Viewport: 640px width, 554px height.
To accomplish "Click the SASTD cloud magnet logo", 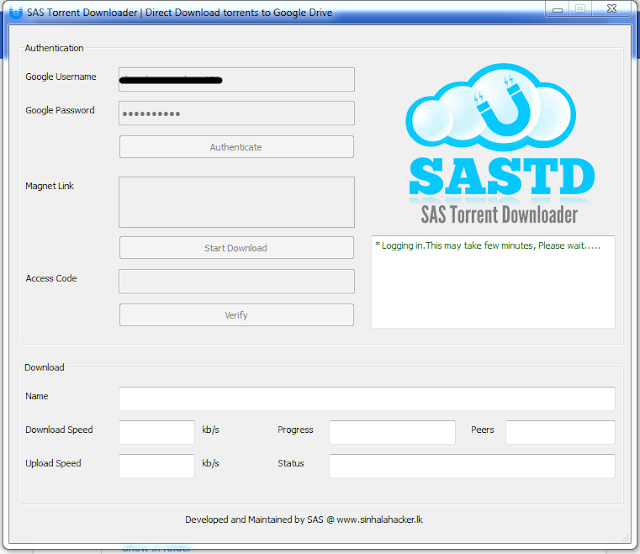I will click(x=501, y=142).
